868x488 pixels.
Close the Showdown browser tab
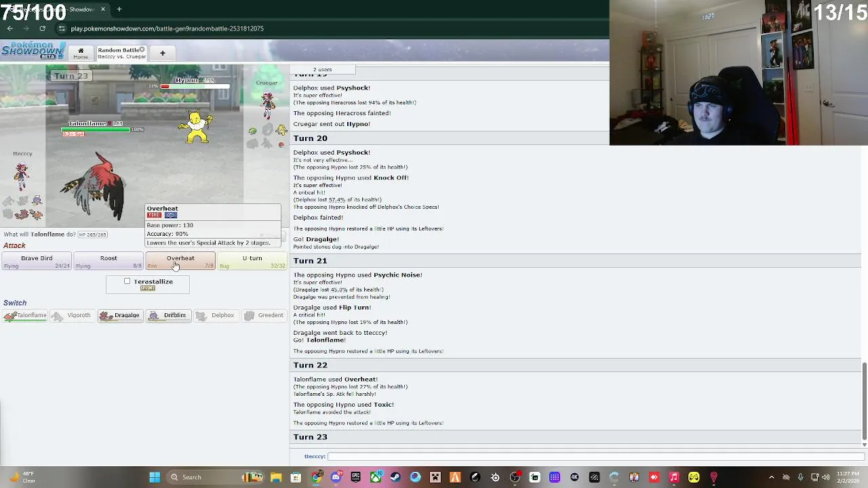pyautogui.click(x=103, y=9)
